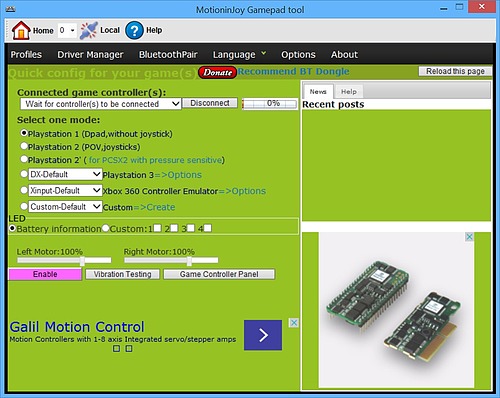Open the Driver Manager menu
500x398 pixels.
pyautogui.click(x=90, y=54)
